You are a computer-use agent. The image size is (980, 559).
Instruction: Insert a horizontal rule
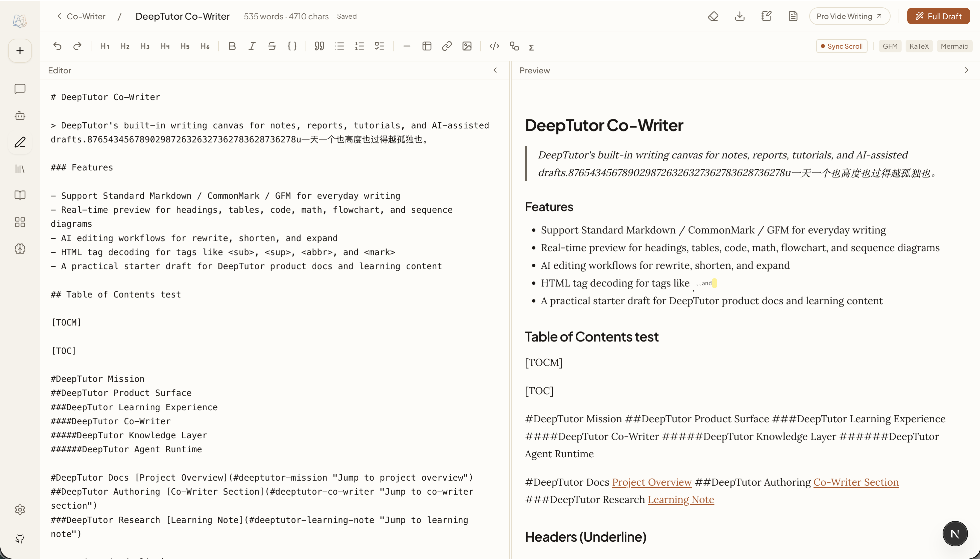point(407,46)
